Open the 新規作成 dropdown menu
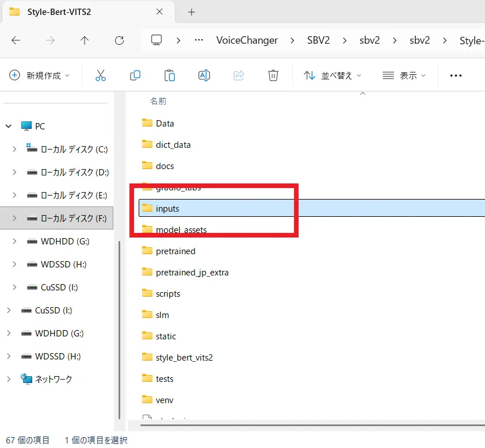Screen dimensions: 485x448 click(x=40, y=75)
